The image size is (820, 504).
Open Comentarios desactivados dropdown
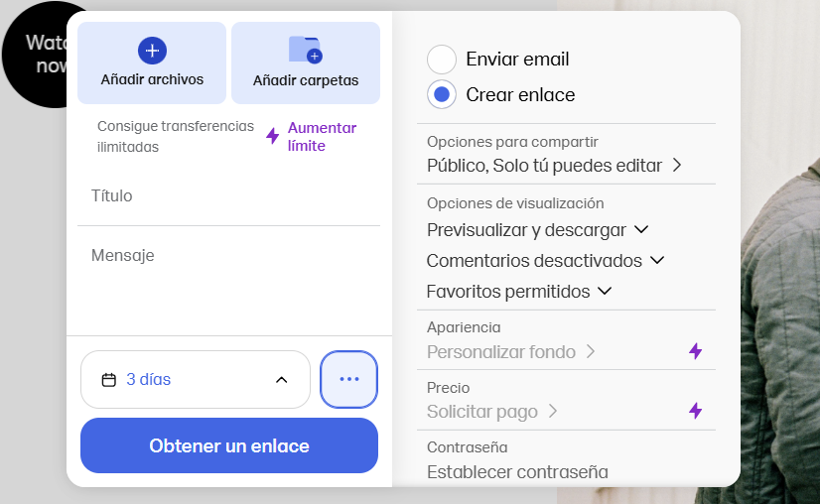point(545,260)
